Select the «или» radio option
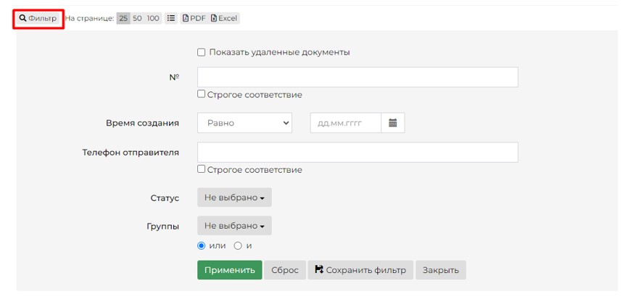 pyautogui.click(x=201, y=245)
